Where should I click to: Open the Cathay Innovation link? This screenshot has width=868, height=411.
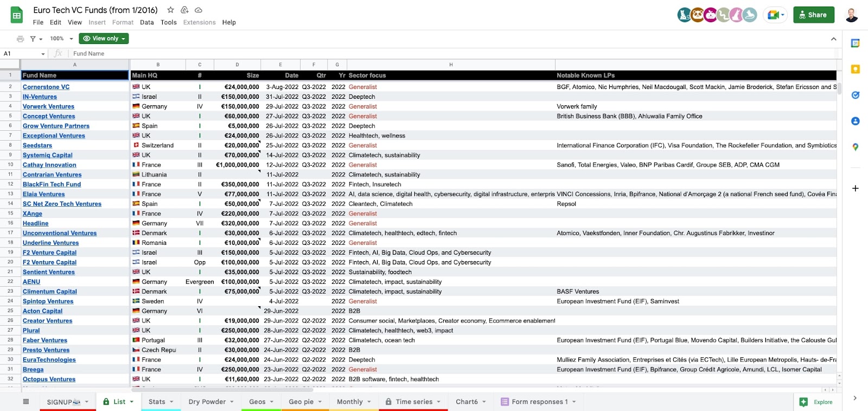click(49, 165)
